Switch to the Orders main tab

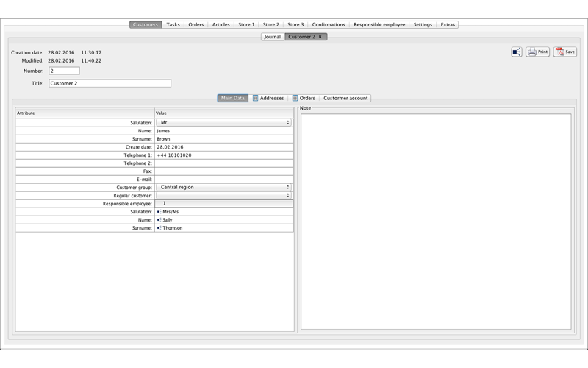[x=196, y=24]
